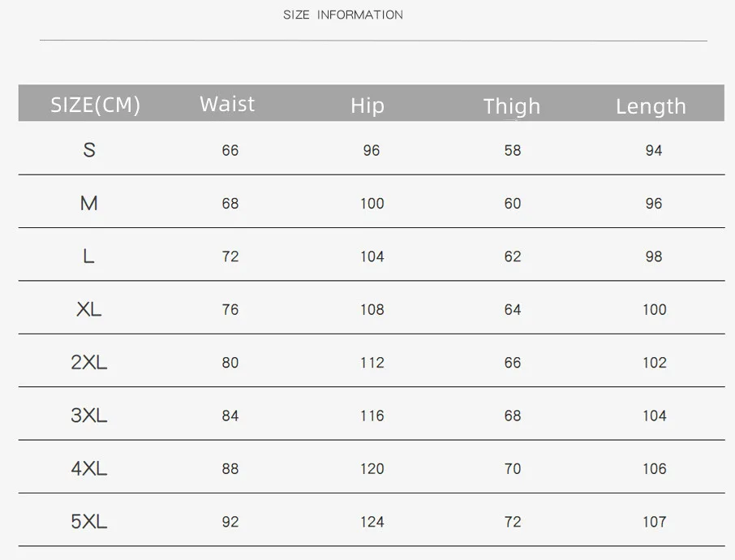Select the 2XL size row label
735x560 pixels.
[x=89, y=362]
